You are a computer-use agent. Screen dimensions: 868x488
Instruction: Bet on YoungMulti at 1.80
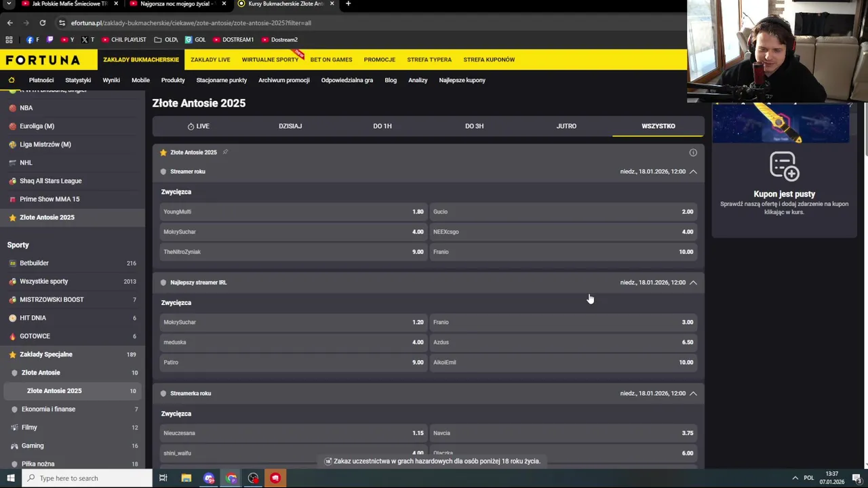(293, 211)
